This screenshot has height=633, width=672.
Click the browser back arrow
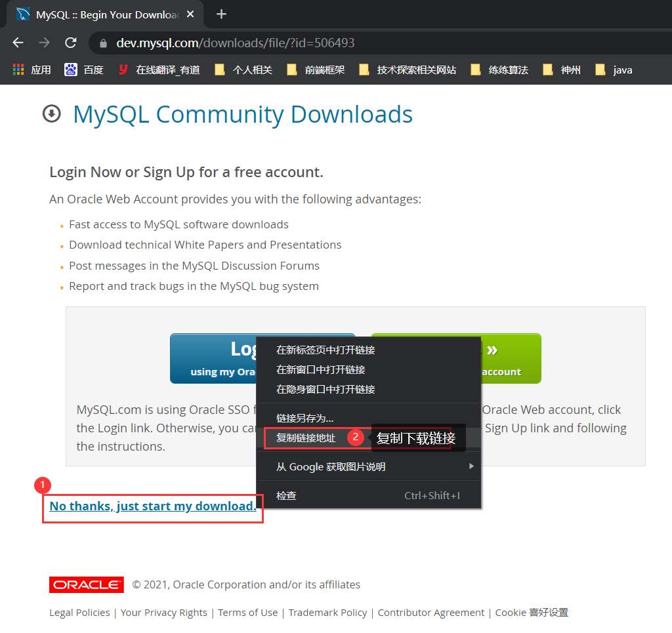pyautogui.click(x=18, y=43)
